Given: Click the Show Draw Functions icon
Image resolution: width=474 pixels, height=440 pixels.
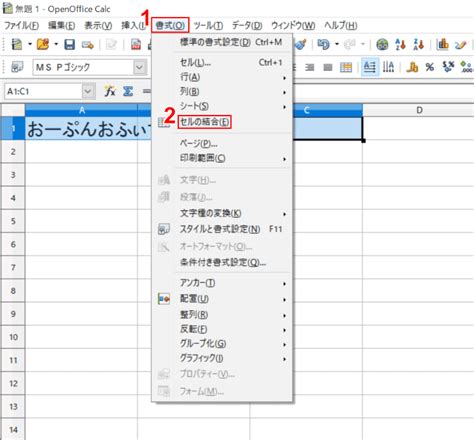Looking at the screenshot, I should click(461, 45).
